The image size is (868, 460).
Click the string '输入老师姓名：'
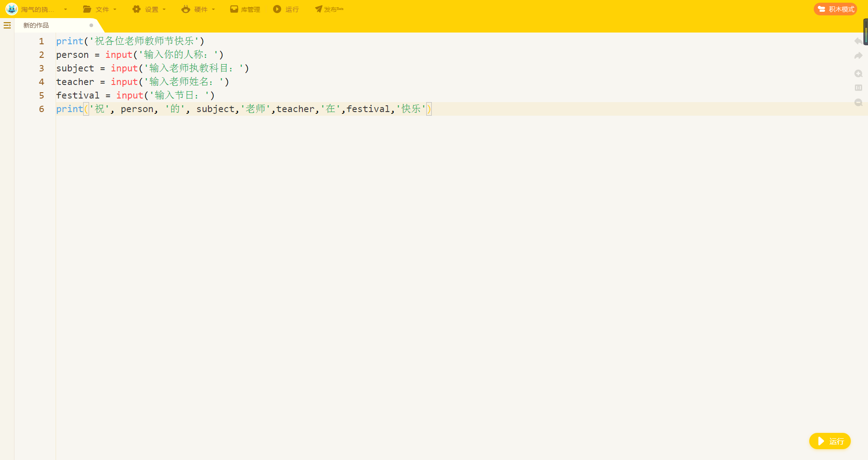point(184,82)
